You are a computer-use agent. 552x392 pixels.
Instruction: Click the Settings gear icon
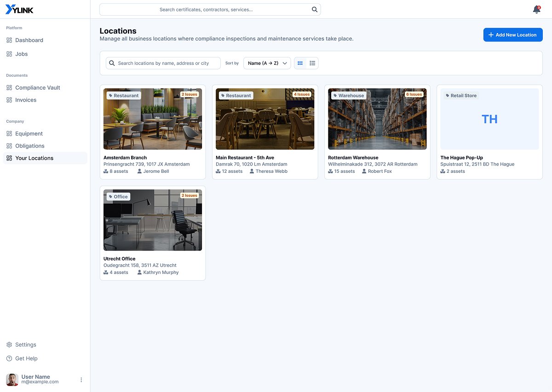(x=9, y=345)
